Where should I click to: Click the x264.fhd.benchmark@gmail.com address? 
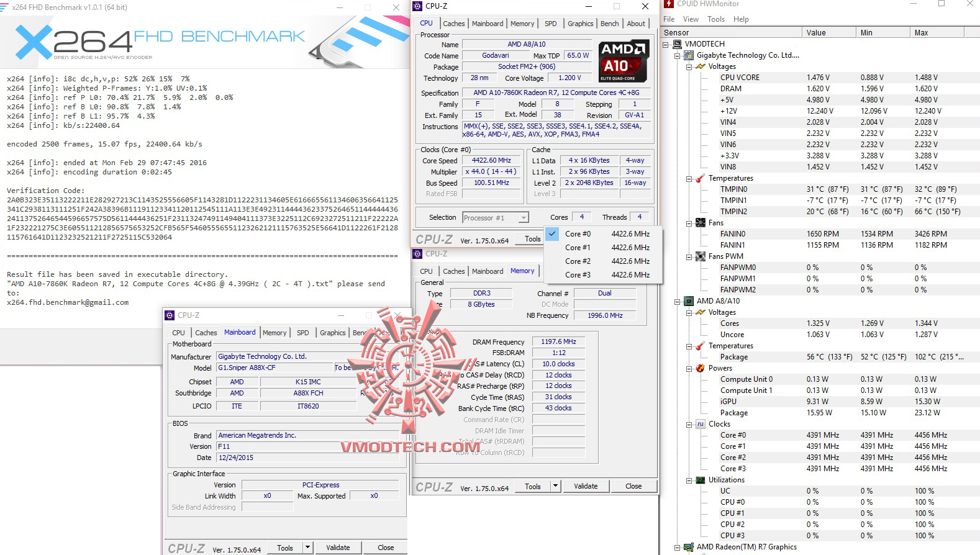coord(68,302)
